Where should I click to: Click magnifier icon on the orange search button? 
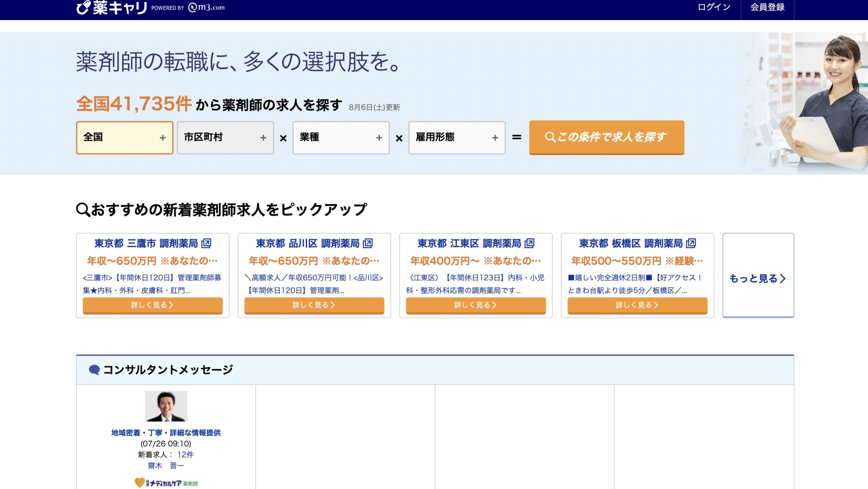pyautogui.click(x=550, y=137)
